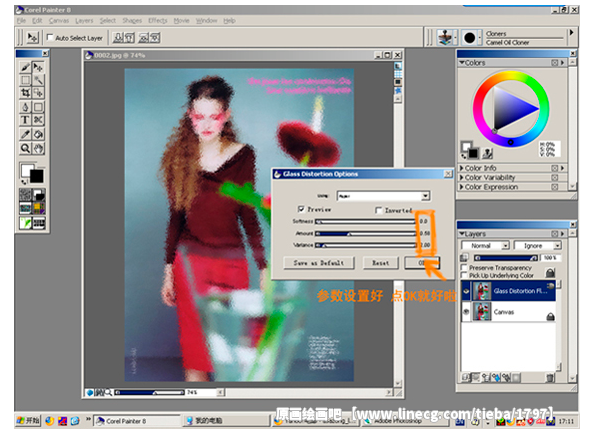Toggle the Canvas layer visibility eye

point(466,312)
